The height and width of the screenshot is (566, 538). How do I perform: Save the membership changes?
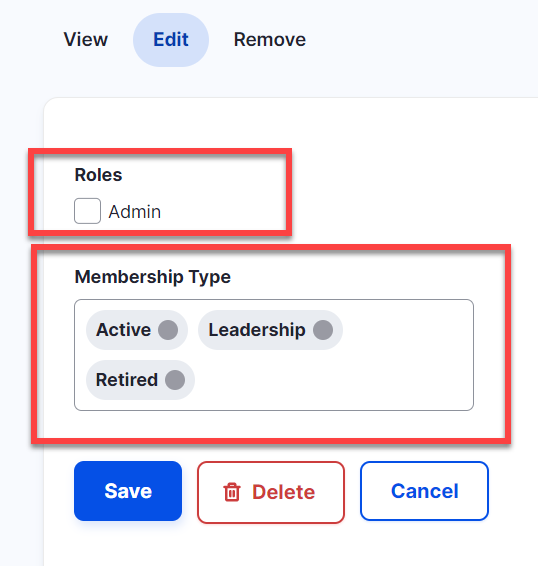tap(128, 491)
